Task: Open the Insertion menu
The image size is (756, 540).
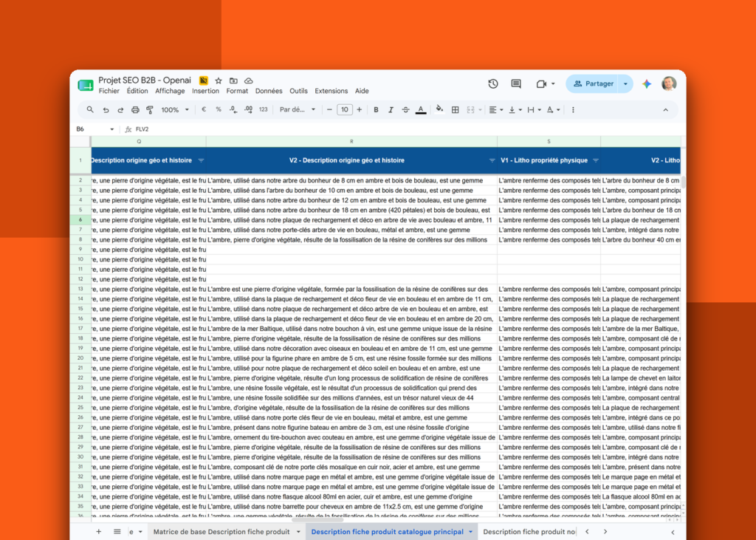Action: click(x=205, y=91)
